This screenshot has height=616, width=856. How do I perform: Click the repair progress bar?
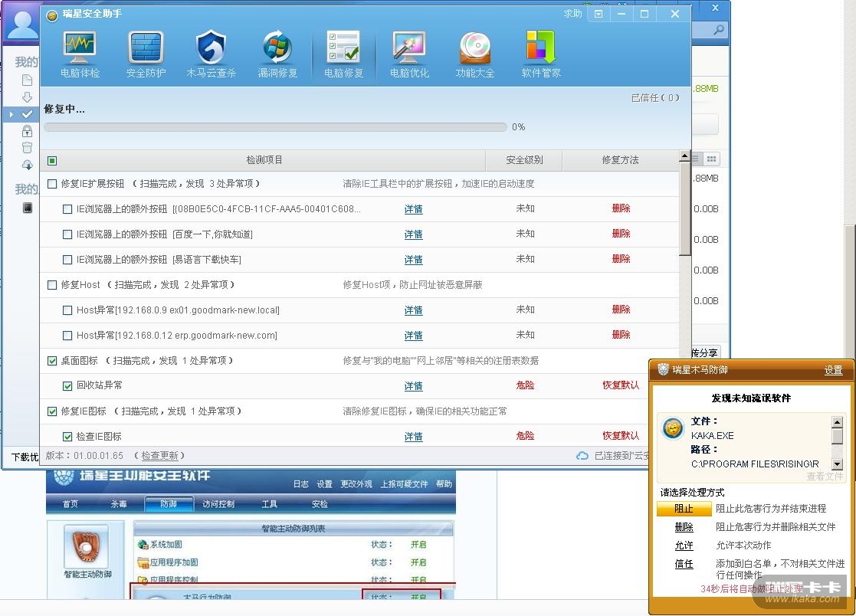pos(276,127)
